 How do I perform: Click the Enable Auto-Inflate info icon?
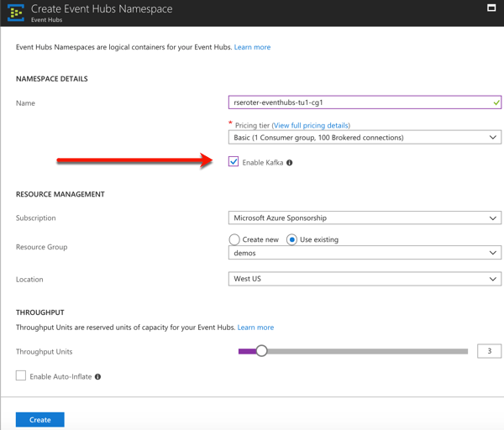pyautogui.click(x=98, y=377)
